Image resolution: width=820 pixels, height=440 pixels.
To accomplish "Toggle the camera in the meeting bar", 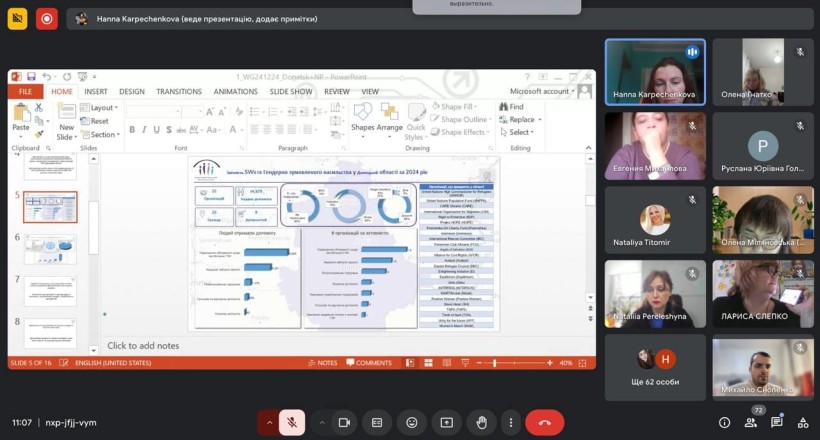I will pos(344,422).
